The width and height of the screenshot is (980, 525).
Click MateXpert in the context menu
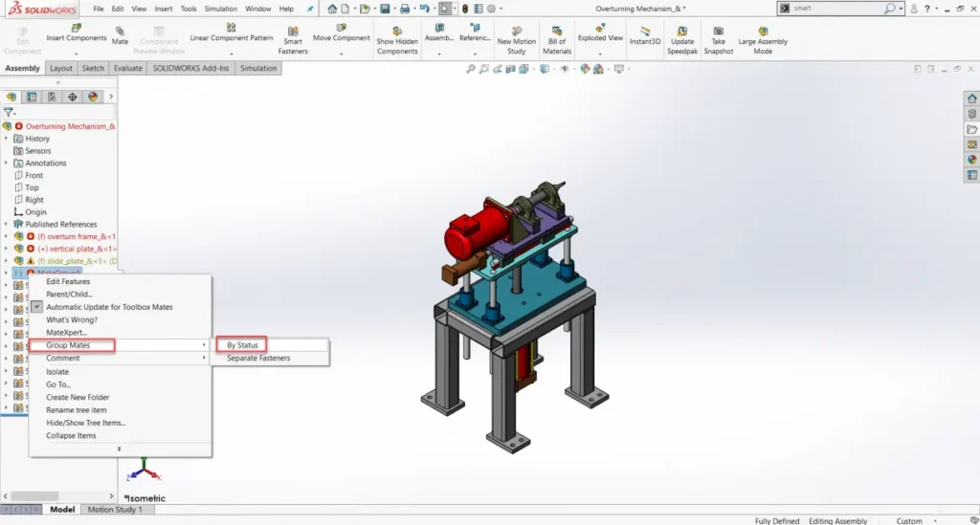[x=65, y=332]
